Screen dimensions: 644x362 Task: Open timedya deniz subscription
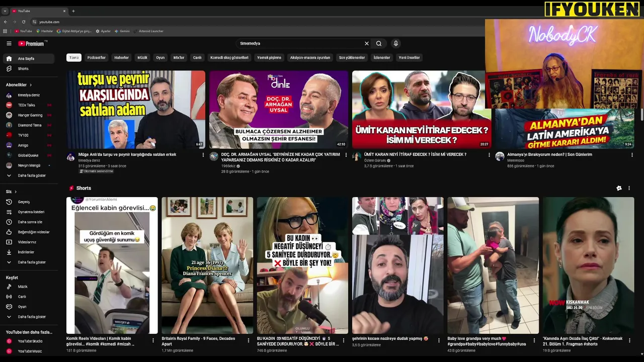click(x=28, y=95)
